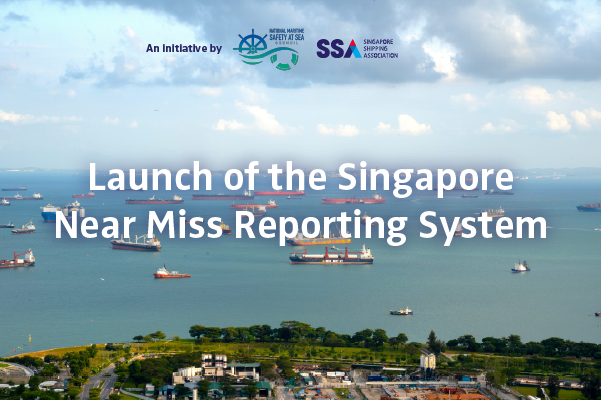
Task: Click the small blue-and-white boat at right
Action: click(521, 267)
